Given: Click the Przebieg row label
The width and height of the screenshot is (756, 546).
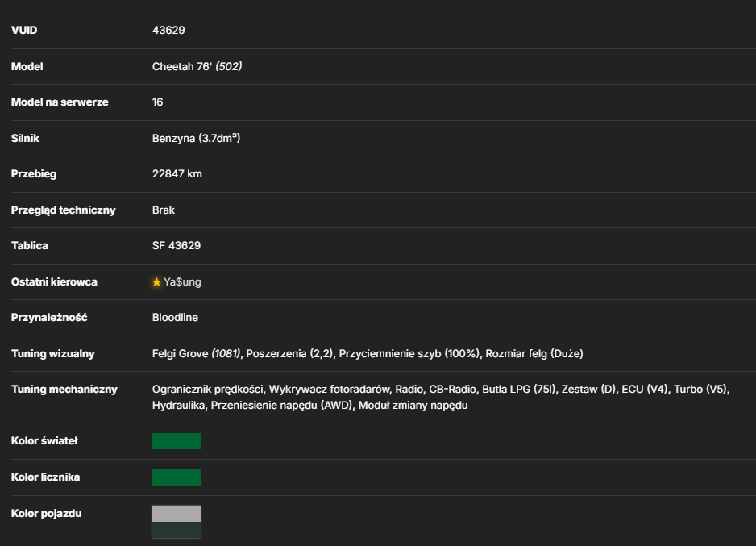Looking at the screenshot, I should pyautogui.click(x=34, y=174).
